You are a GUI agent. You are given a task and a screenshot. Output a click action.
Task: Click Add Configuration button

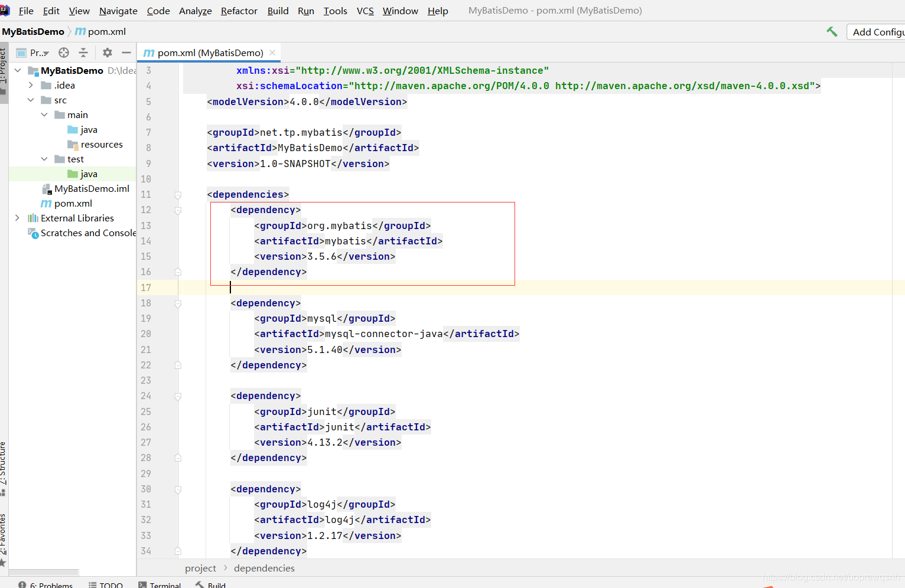877,32
